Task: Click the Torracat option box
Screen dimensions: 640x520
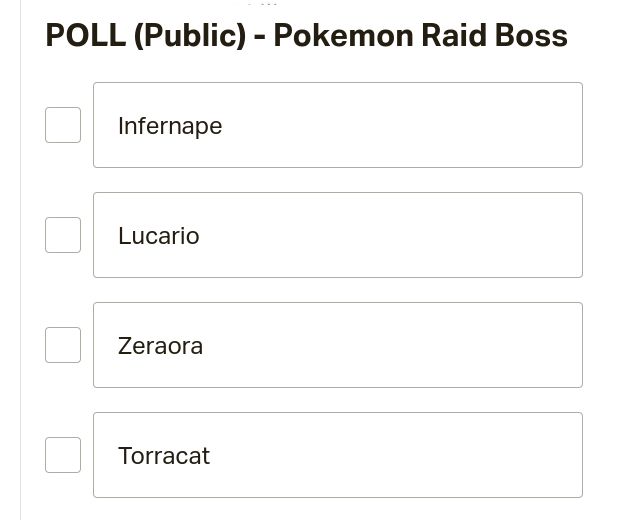Action: tap(338, 455)
